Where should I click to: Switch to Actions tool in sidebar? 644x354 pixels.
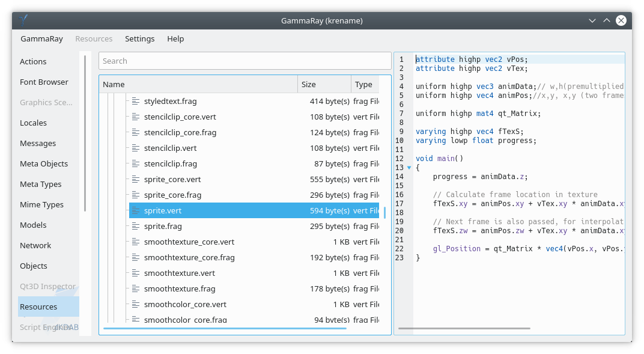click(49, 61)
